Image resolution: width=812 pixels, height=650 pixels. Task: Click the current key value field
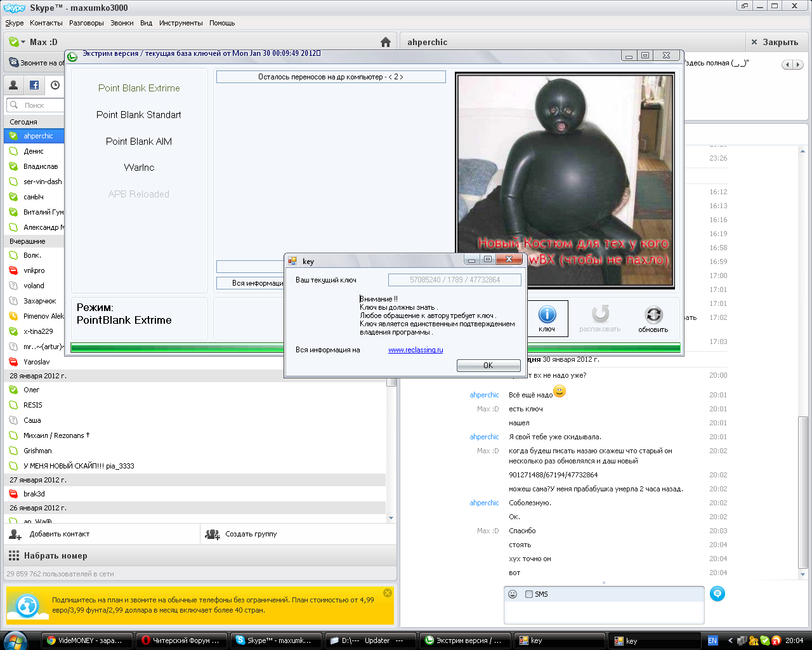[455, 280]
